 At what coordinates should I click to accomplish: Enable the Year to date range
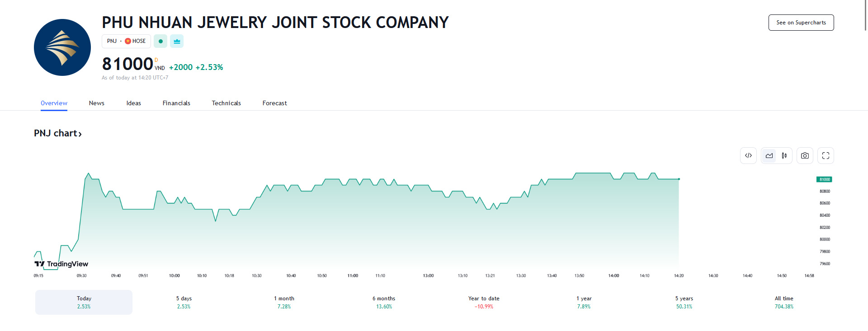point(483,302)
